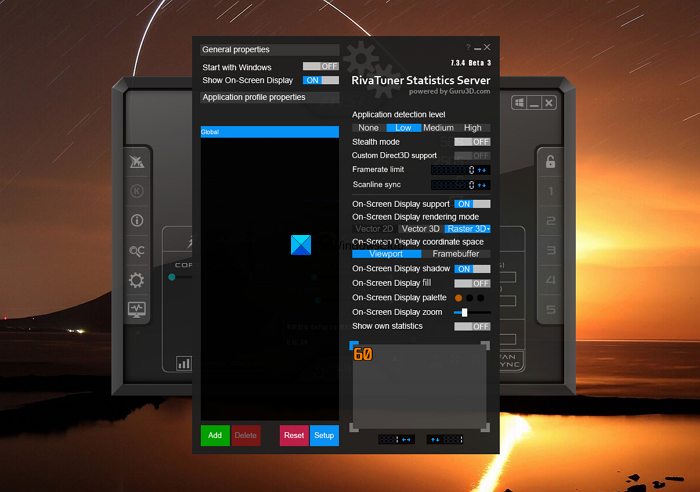
Task: Click top-right corner marker of OSD preview
Action: [x=485, y=346]
